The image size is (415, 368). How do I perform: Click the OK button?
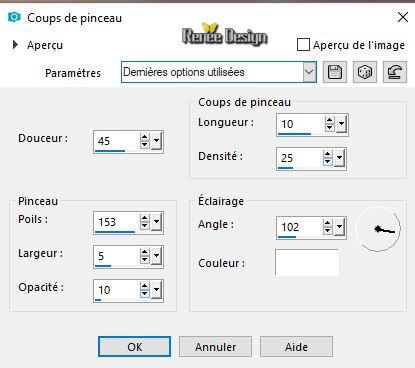pos(134,347)
